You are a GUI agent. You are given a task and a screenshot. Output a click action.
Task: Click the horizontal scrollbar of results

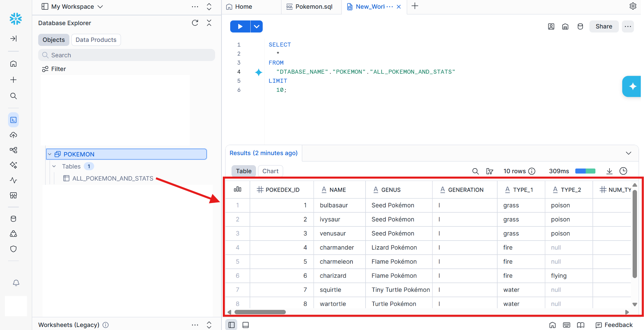coord(260,312)
